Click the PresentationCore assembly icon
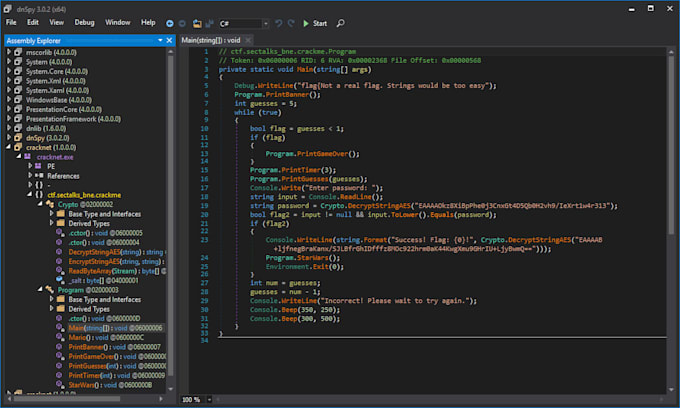This screenshot has width=680, height=408. tap(18, 109)
